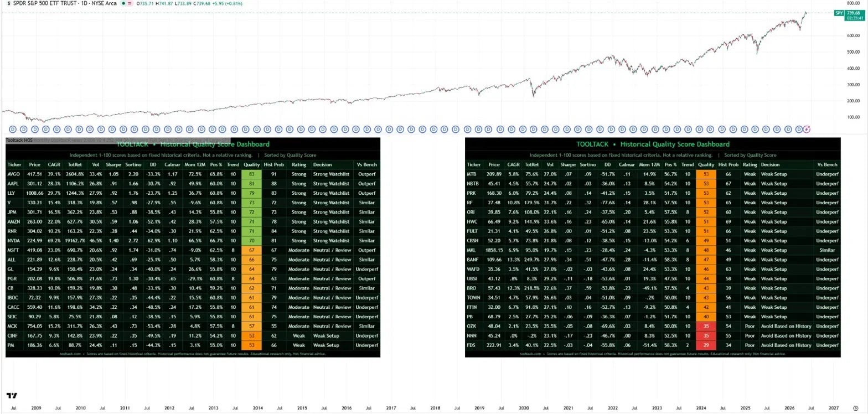
Task: Click the TOWN ticker cell
Action: point(474,298)
